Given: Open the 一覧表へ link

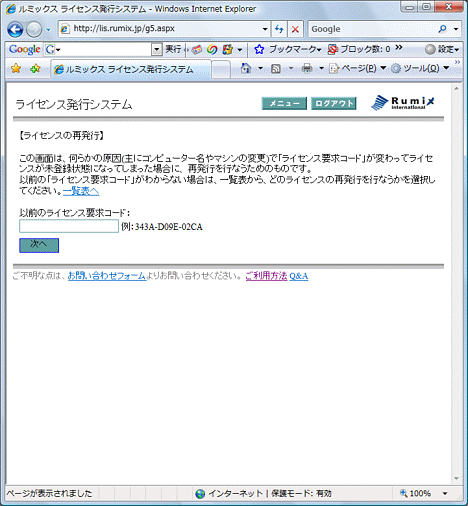Looking at the screenshot, I should click(x=81, y=191).
